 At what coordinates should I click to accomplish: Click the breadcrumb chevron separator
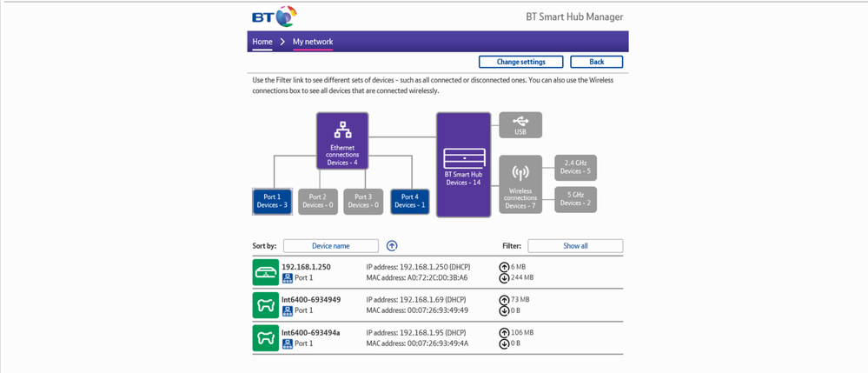(x=282, y=42)
